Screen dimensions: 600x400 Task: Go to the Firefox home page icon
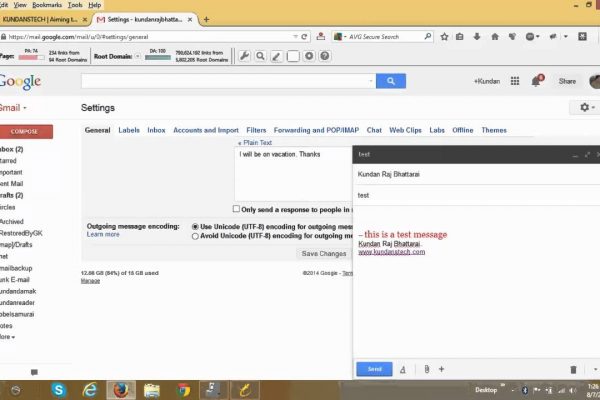495,37
